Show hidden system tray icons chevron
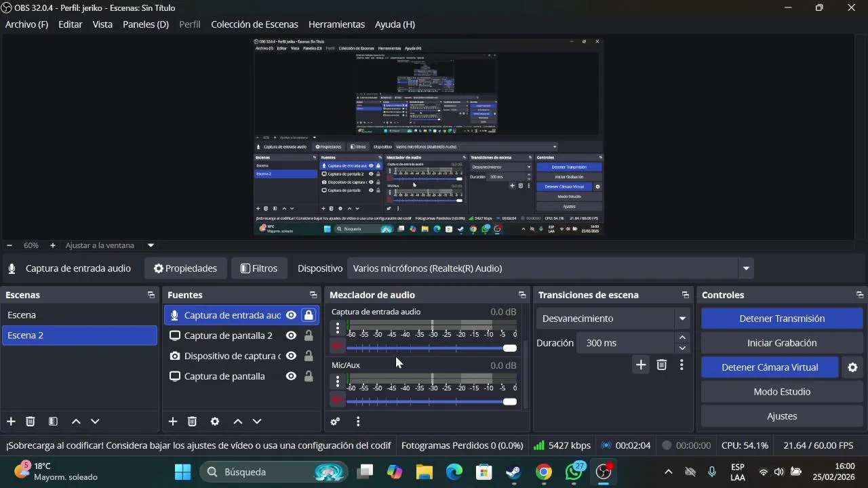The image size is (868, 488). (668, 472)
